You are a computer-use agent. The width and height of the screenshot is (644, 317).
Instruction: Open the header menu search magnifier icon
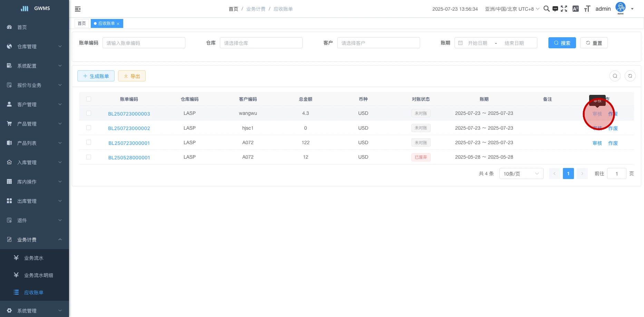[x=546, y=9]
